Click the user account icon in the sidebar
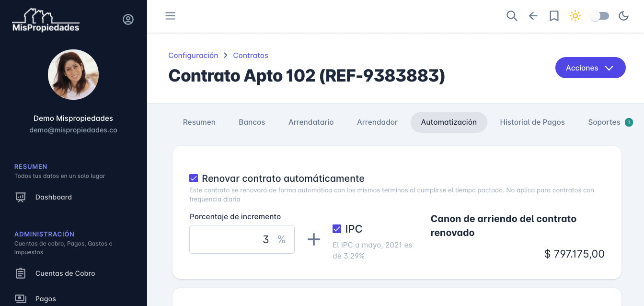The height and width of the screenshot is (306, 644). pyautogui.click(x=128, y=19)
